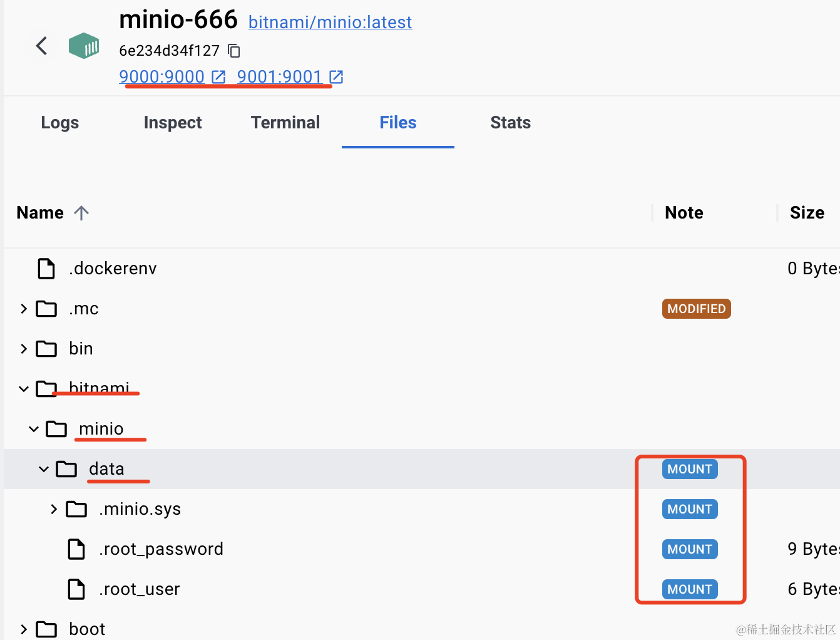
Task: Sort by Name using arrow icon
Action: coord(81,213)
